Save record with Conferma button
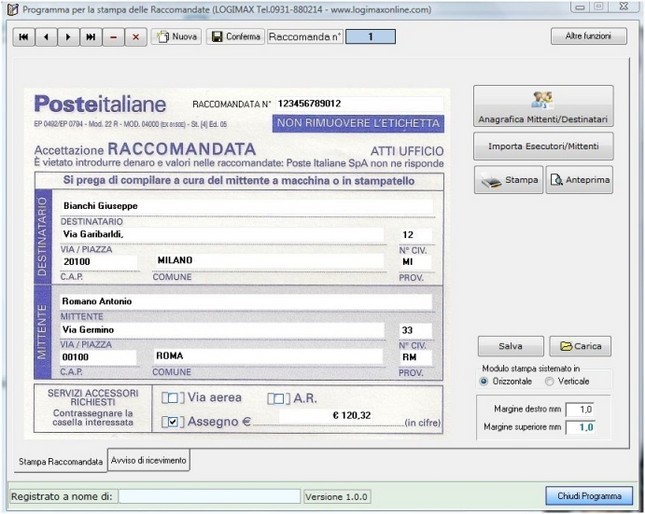 pyautogui.click(x=235, y=37)
